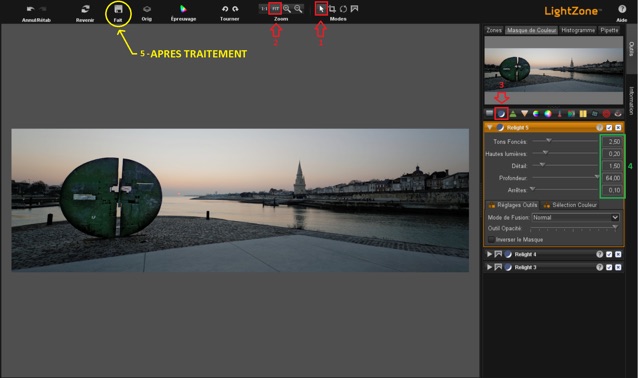Click the Arrêtes value field 0,10
638x378 pixels.
(613, 190)
